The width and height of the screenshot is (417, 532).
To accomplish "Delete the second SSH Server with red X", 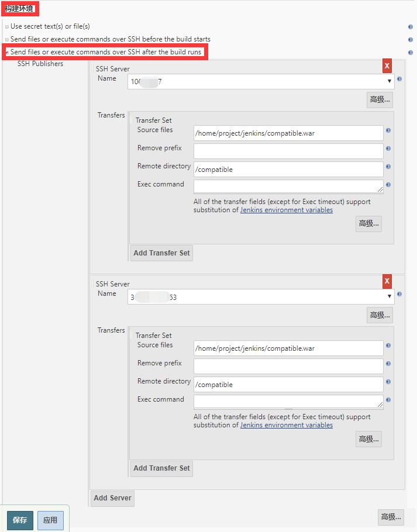I will 387,281.
